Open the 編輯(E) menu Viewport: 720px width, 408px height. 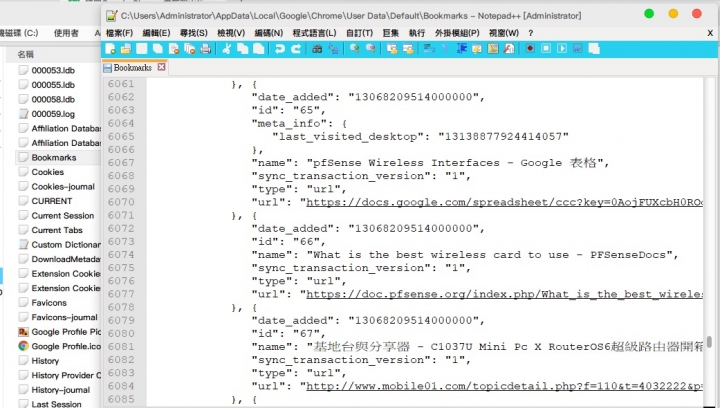(x=156, y=33)
